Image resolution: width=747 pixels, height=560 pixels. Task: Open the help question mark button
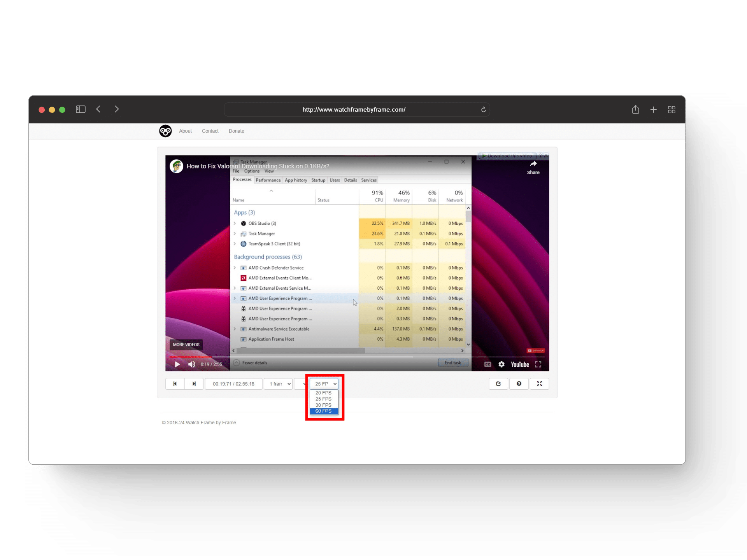[519, 384]
